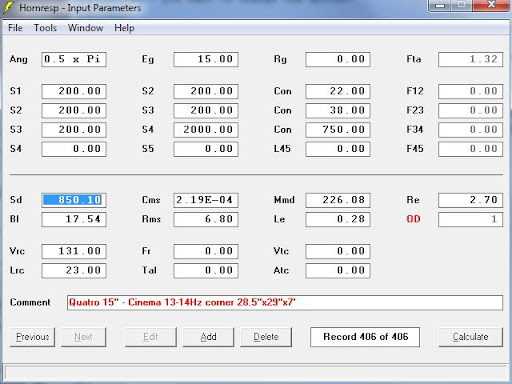Image resolution: width=512 pixels, height=384 pixels.
Task: Click the Fr input field
Action: pos(206,251)
